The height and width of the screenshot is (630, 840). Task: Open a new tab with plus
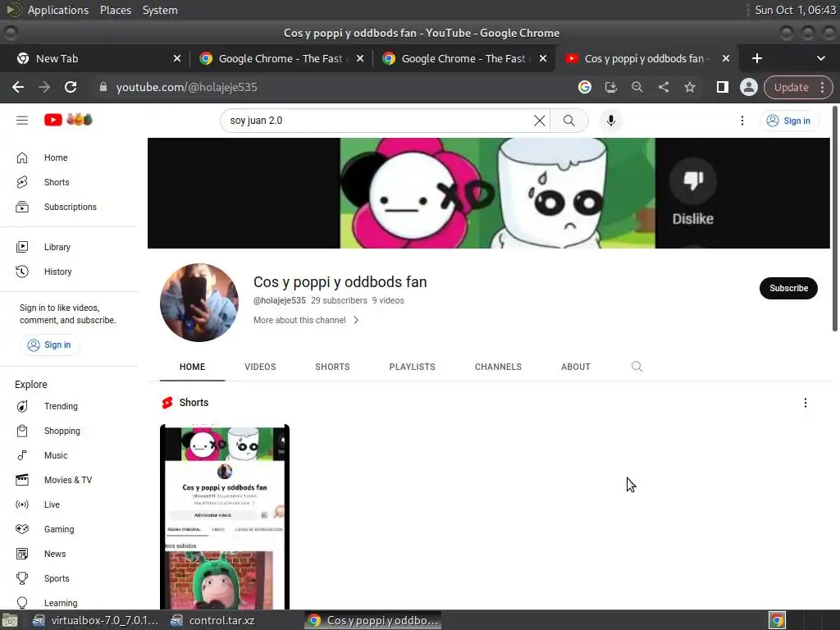[x=756, y=58]
